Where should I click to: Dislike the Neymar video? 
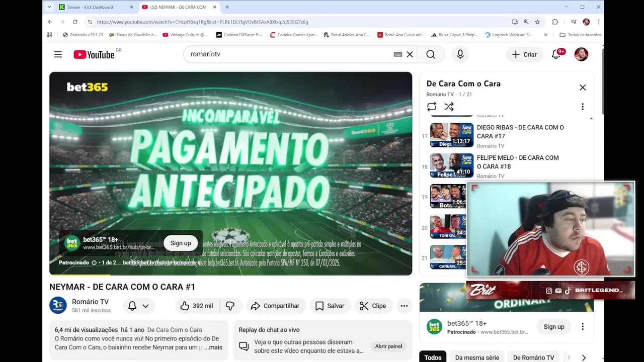click(230, 306)
